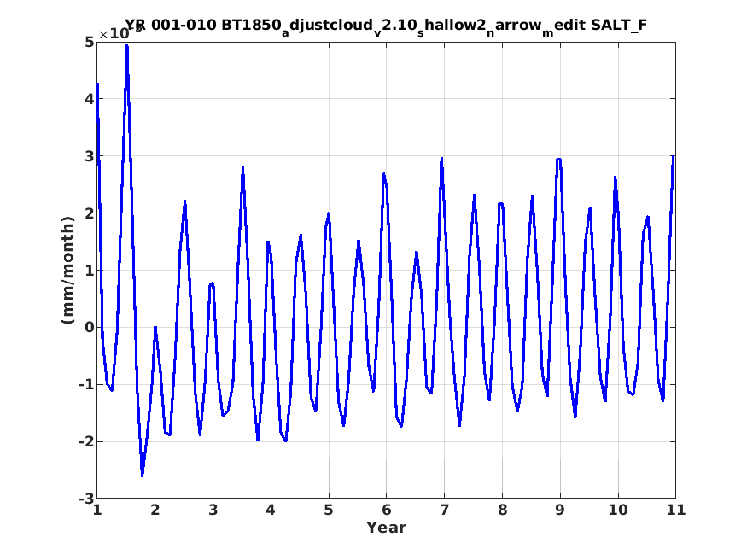Click the x-axis tick label '10'
The image size is (747, 560).
tap(618, 510)
